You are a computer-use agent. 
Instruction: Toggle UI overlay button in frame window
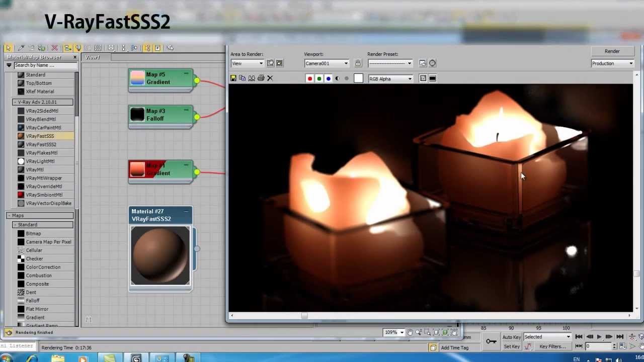tap(423, 78)
